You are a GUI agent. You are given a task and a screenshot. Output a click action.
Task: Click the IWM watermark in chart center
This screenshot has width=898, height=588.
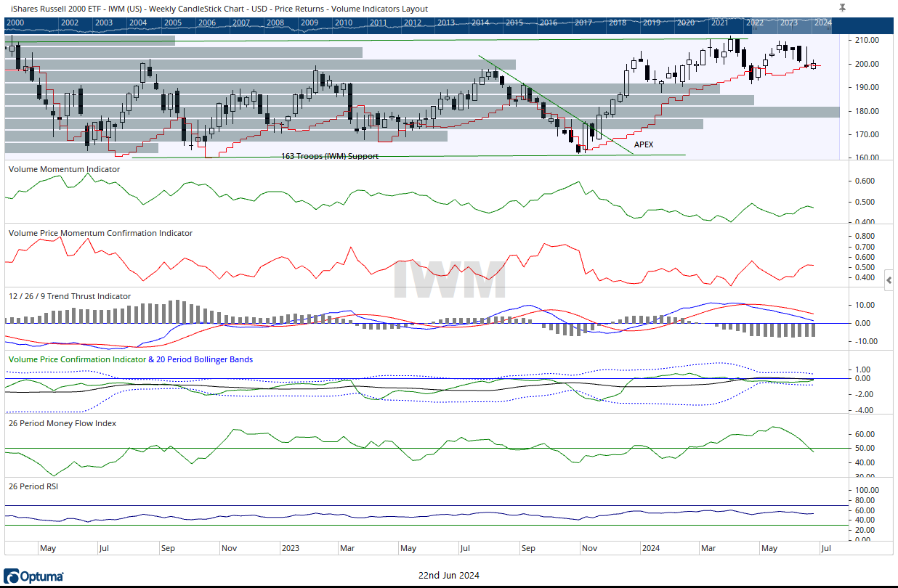coord(449,279)
